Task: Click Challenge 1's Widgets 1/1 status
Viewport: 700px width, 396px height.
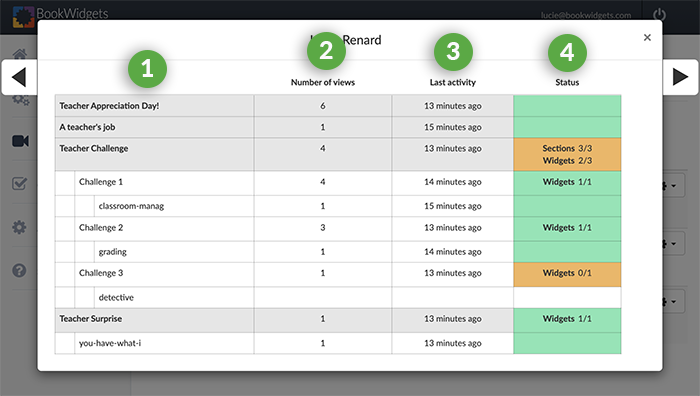Action: [x=567, y=182]
